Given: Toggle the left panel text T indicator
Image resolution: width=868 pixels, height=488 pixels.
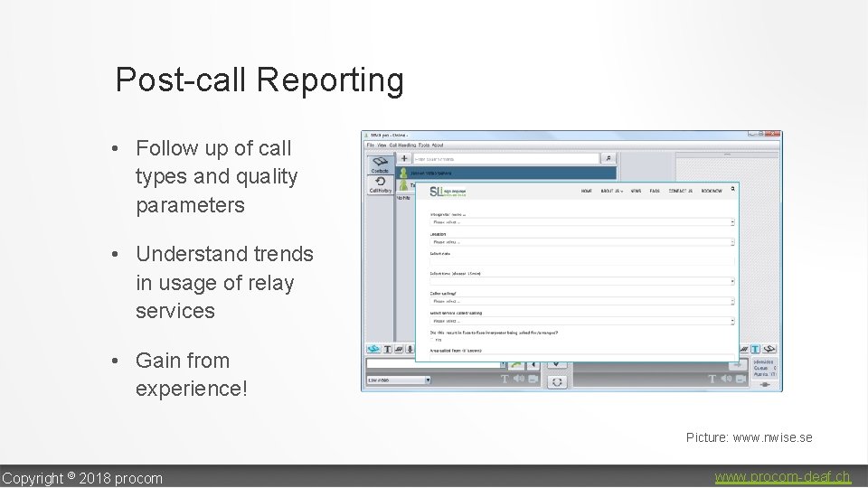Looking at the screenshot, I should coord(505,379).
